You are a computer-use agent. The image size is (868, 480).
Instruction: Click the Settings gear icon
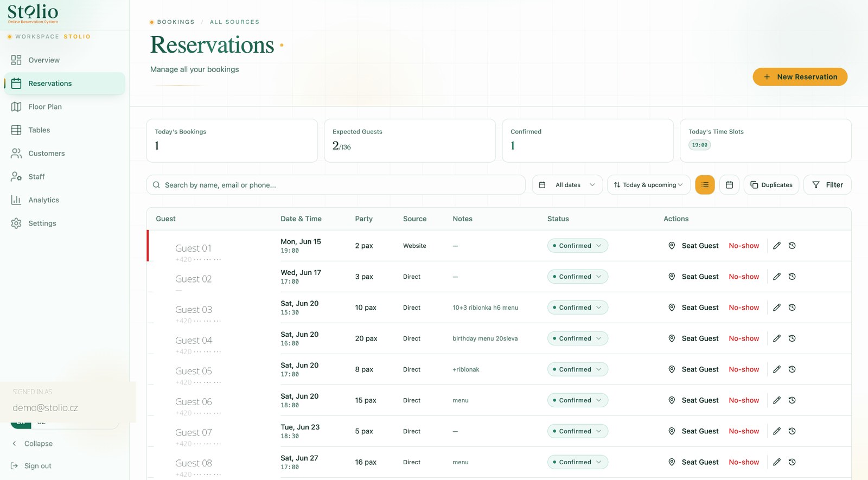coord(16,223)
